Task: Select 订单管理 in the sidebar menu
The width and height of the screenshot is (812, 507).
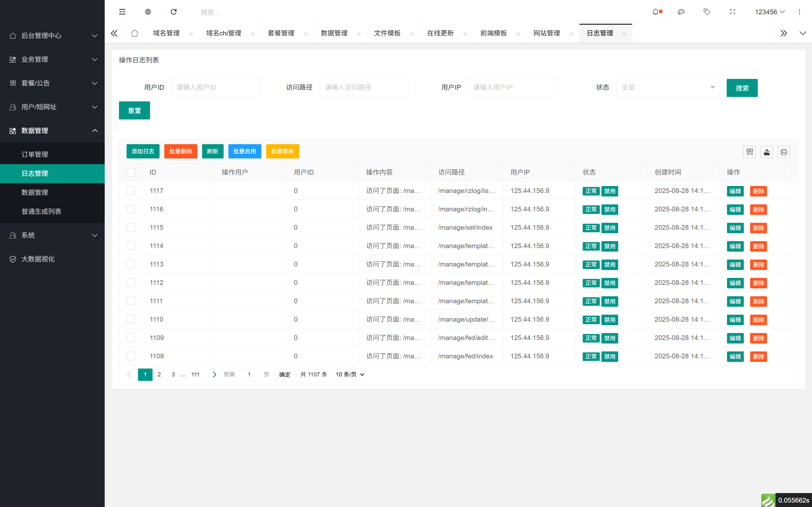Action: (35, 154)
